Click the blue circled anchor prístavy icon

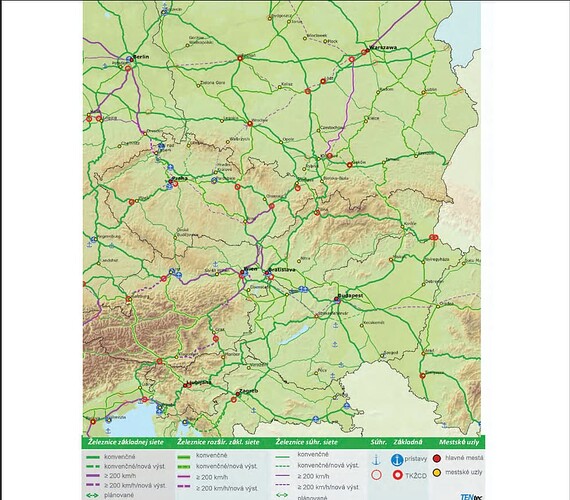(397, 460)
